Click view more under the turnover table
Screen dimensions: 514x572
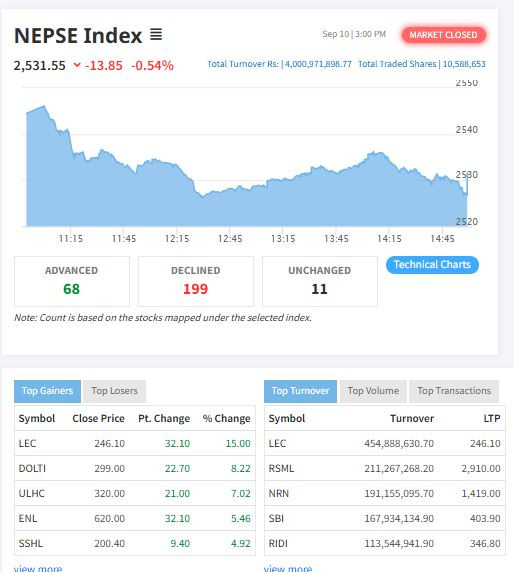[288, 568]
